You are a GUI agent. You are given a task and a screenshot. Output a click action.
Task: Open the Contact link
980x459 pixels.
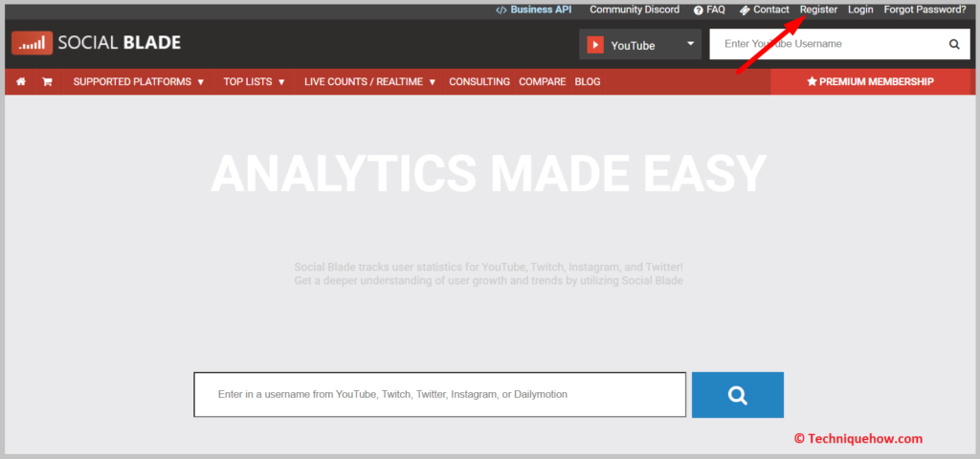pyautogui.click(x=764, y=10)
